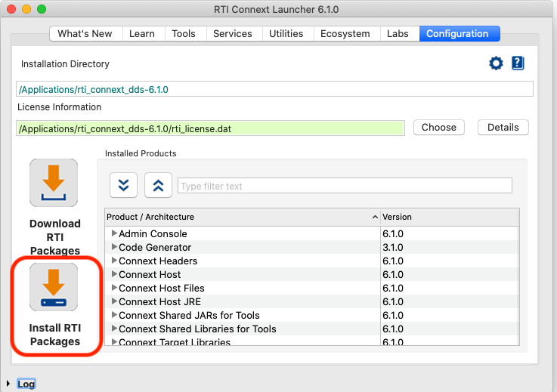Expand Connext Shared JARs for Tools row
The height and width of the screenshot is (392, 557).
[114, 315]
